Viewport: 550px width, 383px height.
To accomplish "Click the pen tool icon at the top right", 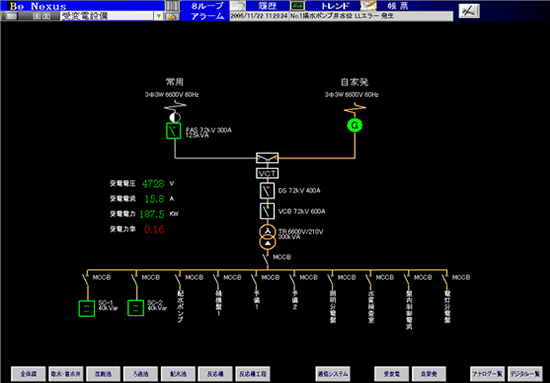I will pyautogui.click(x=469, y=11).
